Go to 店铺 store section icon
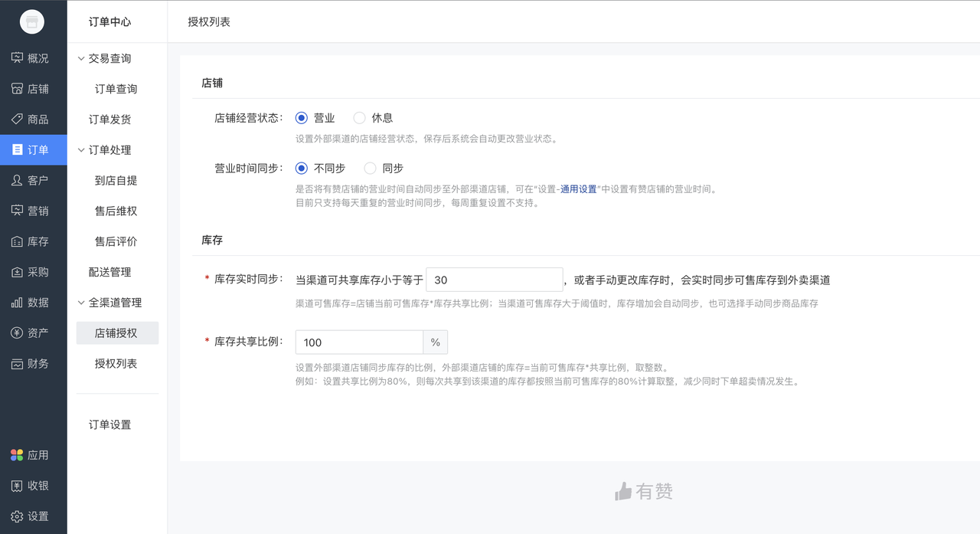 (17, 89)
